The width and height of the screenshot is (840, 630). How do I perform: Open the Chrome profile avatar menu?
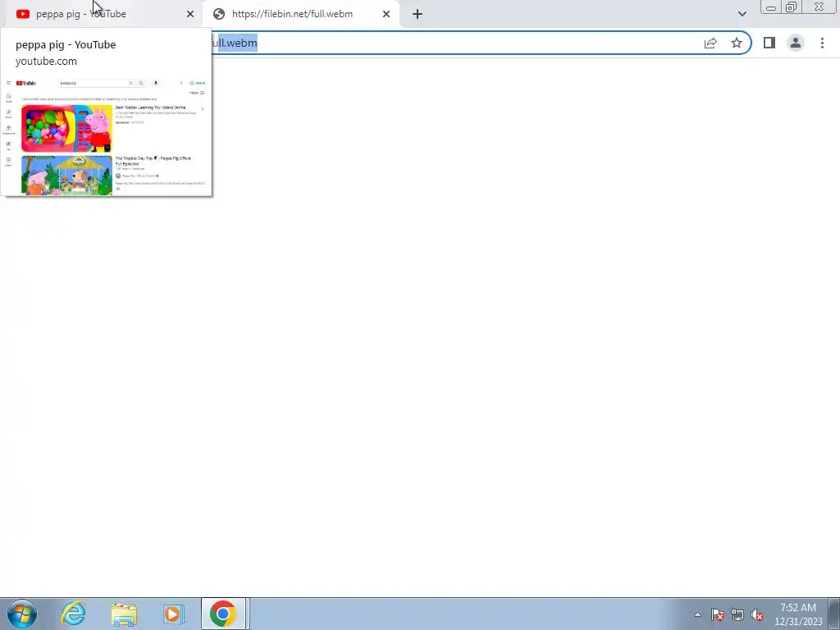[796, 43]
